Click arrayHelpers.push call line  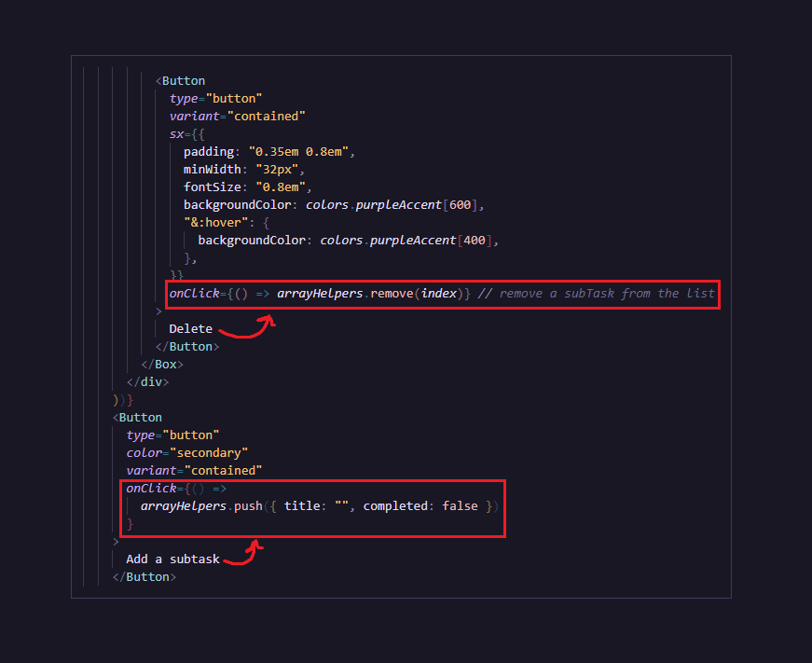coord(320,506)
